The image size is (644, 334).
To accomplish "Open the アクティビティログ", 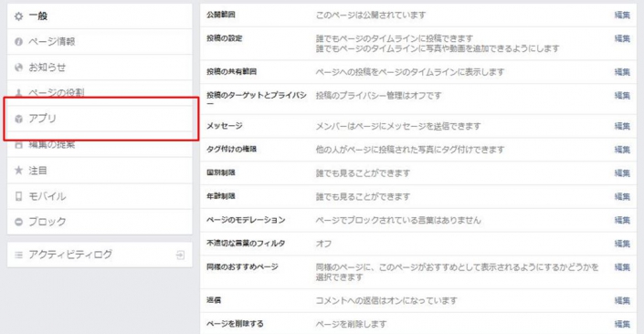I will coord(100,255).
